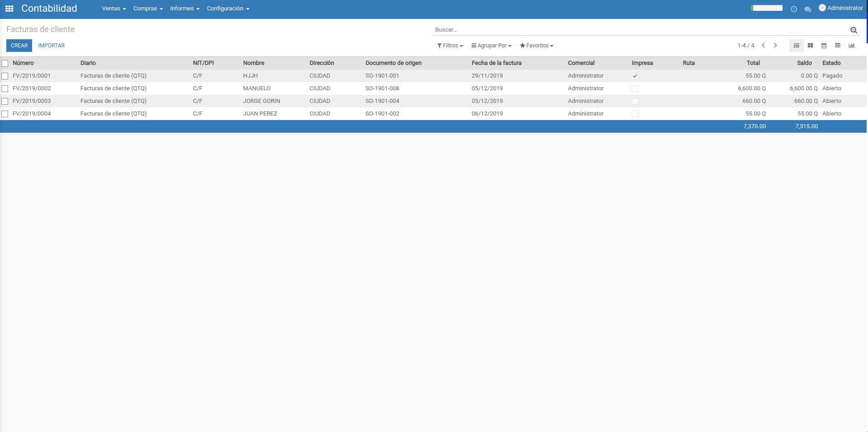The width and height of the screenshot is (868, 432).
Task: Toggle Impresa checkbox for JORGE GORIN row
Action: (635, 101)
